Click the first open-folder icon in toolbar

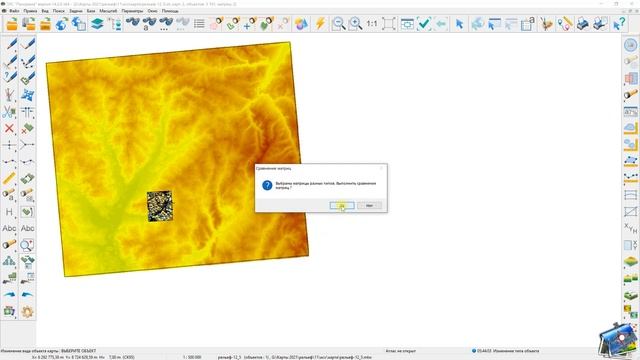point(12,24)
